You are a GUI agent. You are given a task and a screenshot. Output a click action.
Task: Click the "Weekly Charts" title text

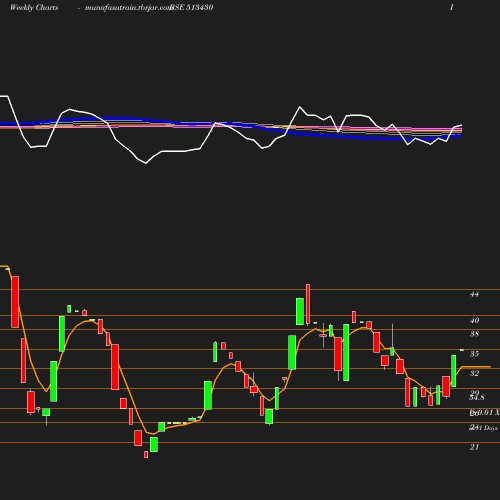point(34,7)
